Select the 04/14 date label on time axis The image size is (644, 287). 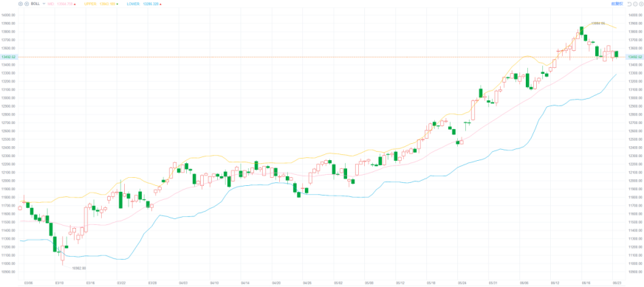[x=246, y=283]
